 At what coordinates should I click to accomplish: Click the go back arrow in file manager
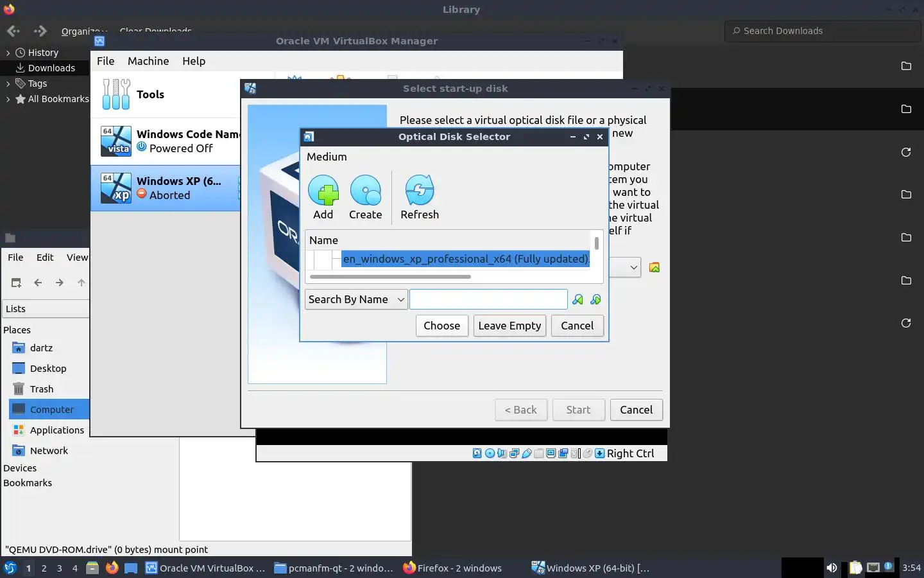(x=38, y=283)
